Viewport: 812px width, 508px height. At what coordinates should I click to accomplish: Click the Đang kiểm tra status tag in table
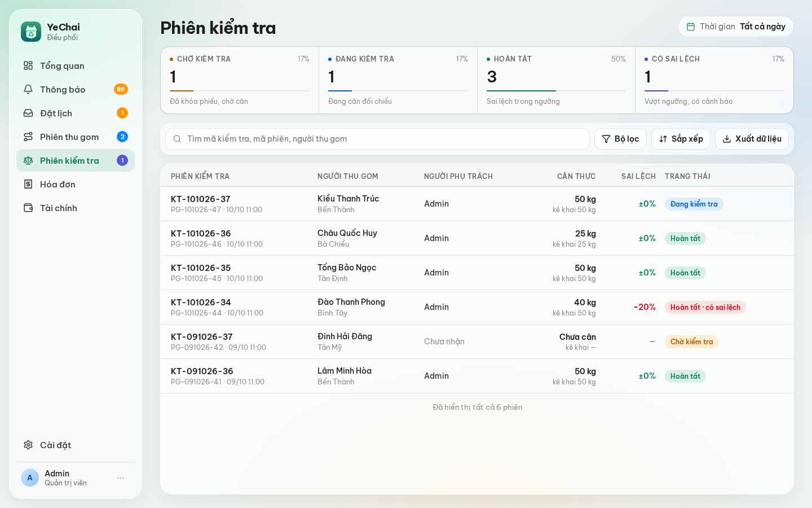pyautogui.click(x=694, y=204)
